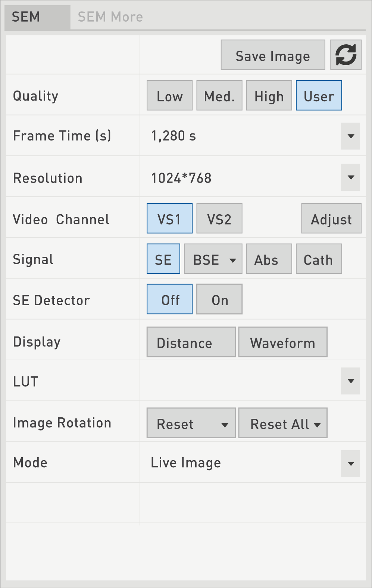
Task: Open the Mode dropdown arrow
Action: 350,464
